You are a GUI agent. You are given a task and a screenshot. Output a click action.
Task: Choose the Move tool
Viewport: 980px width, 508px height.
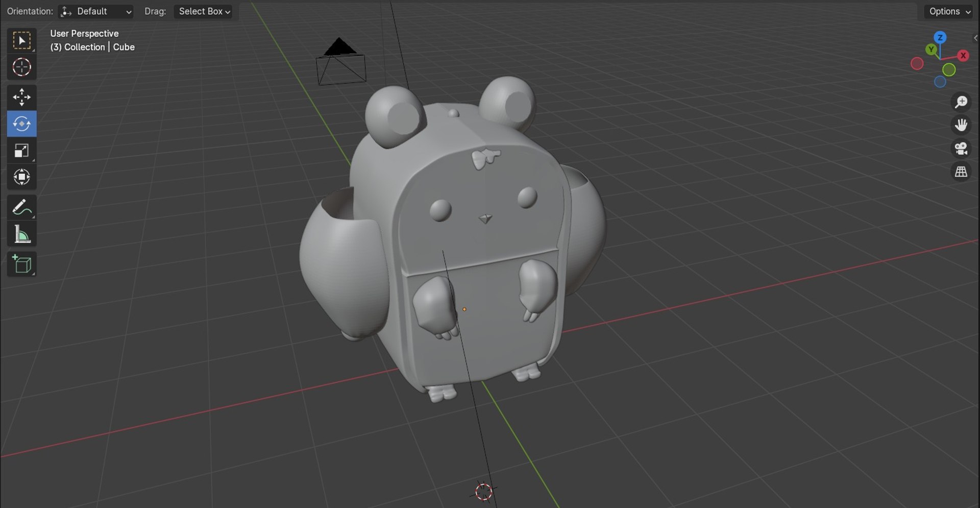click(21, 97)
